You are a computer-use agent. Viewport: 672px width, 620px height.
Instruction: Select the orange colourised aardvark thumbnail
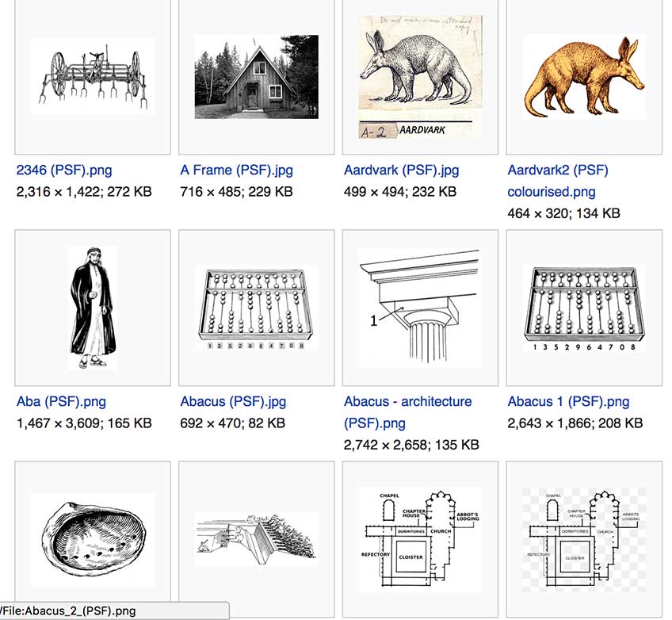584,77
